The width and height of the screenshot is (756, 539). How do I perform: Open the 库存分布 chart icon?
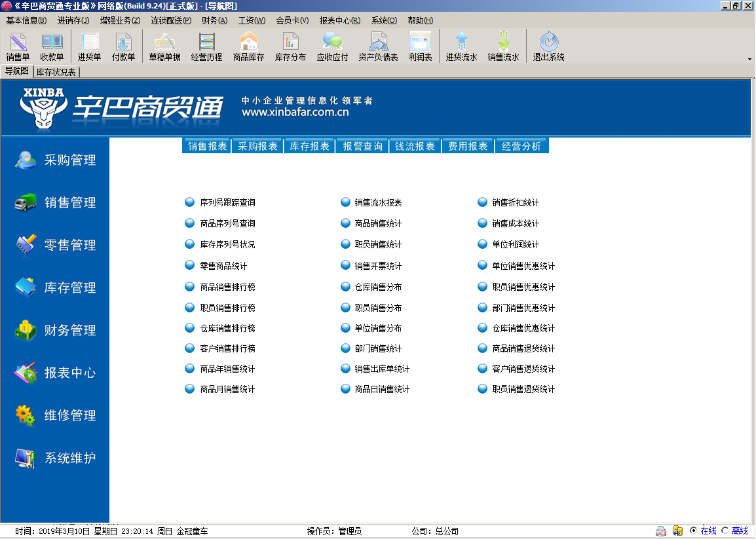[x=290, y=47]
